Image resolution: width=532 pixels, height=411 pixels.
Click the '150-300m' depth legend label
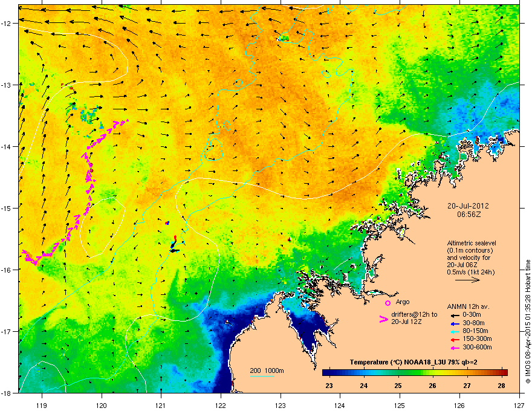(x=477, y=338)
